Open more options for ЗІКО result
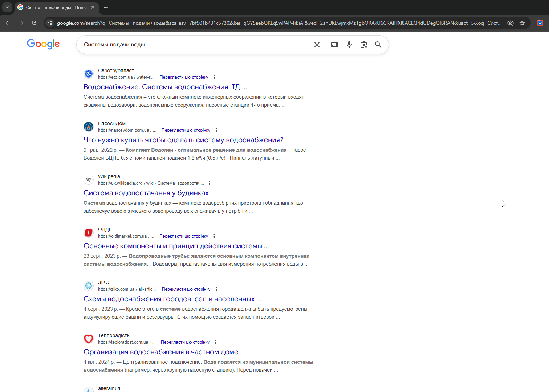 point(217,289)
